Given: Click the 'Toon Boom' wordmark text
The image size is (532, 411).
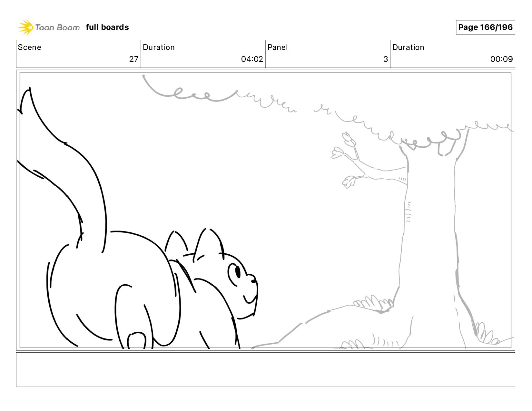Looking at the screenshot, I should coord(57,27).
